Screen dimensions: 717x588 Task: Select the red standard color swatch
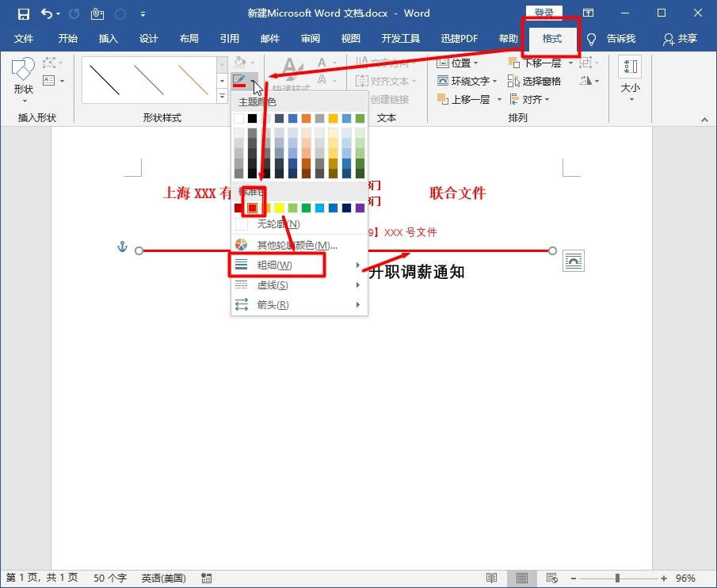point(253,207)
